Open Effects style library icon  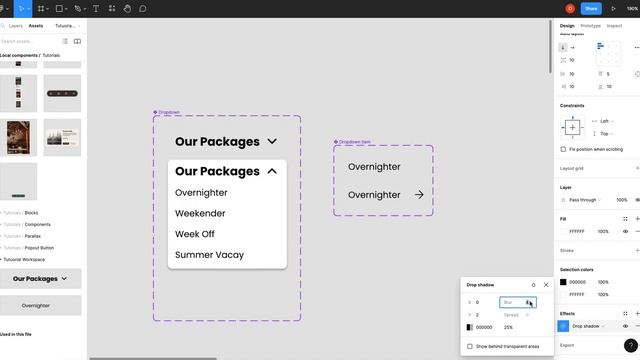tap(625, 313)
